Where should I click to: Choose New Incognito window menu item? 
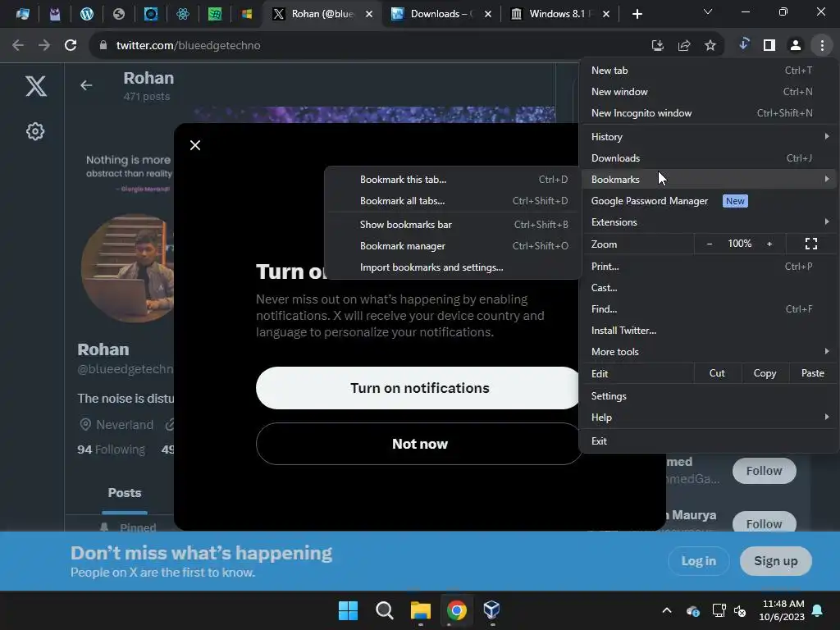(710, 113)
